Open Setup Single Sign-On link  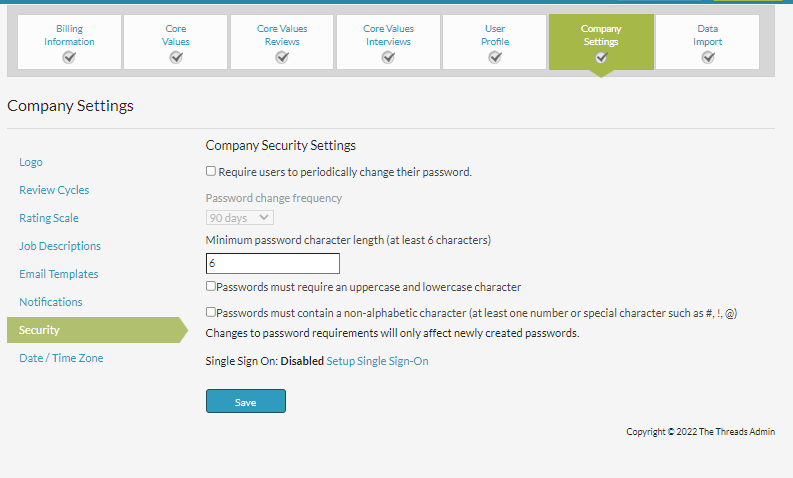377,361
